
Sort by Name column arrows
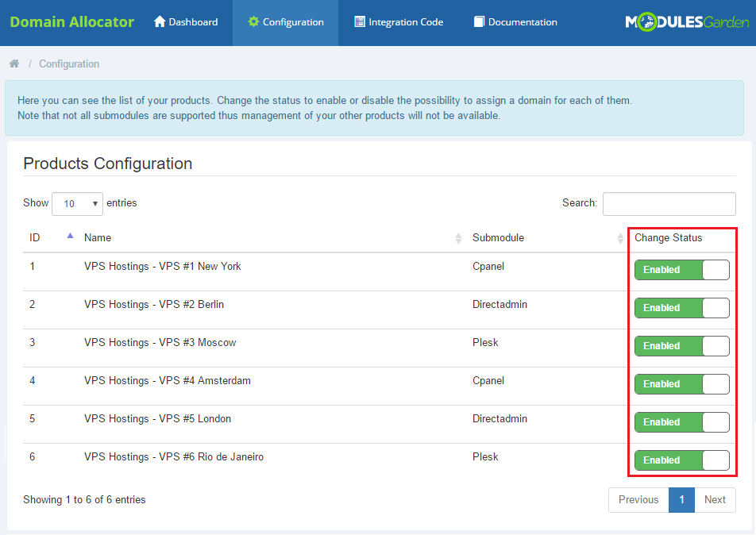pos(458,238)
